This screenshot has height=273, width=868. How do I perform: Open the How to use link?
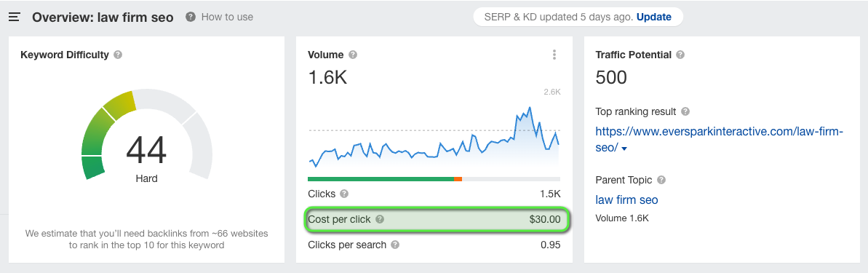(227, 17)
